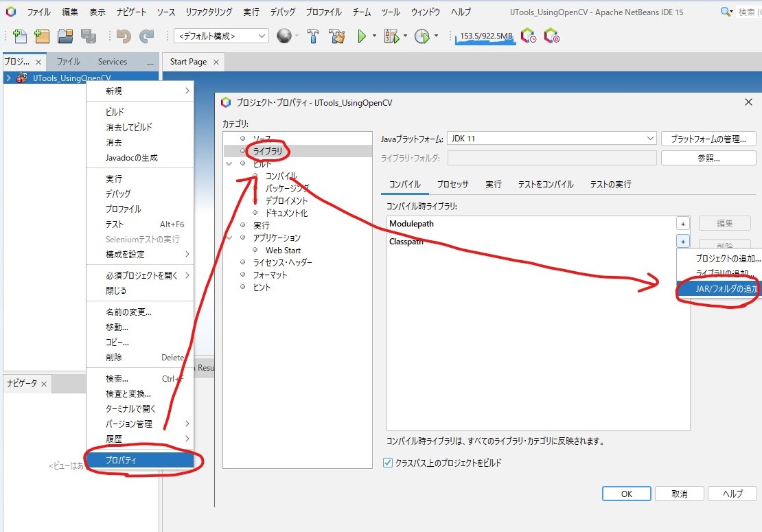Close the Navigator panel tab

44,384
